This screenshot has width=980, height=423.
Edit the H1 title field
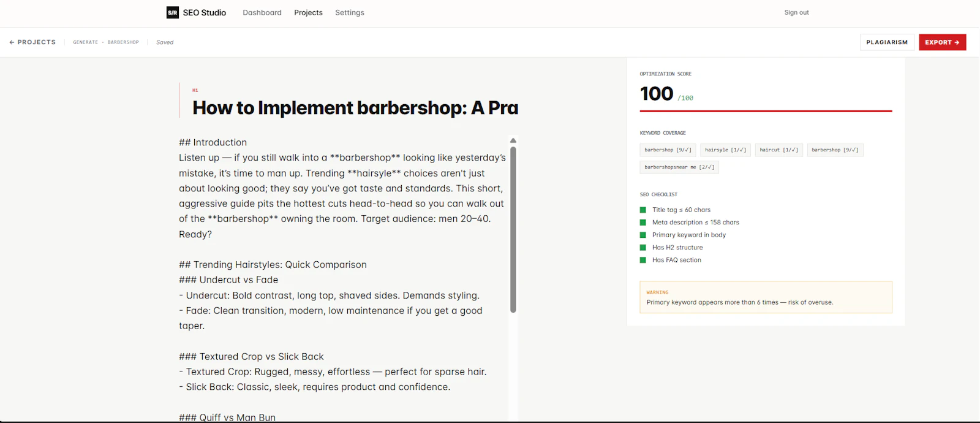coord(355,108)
